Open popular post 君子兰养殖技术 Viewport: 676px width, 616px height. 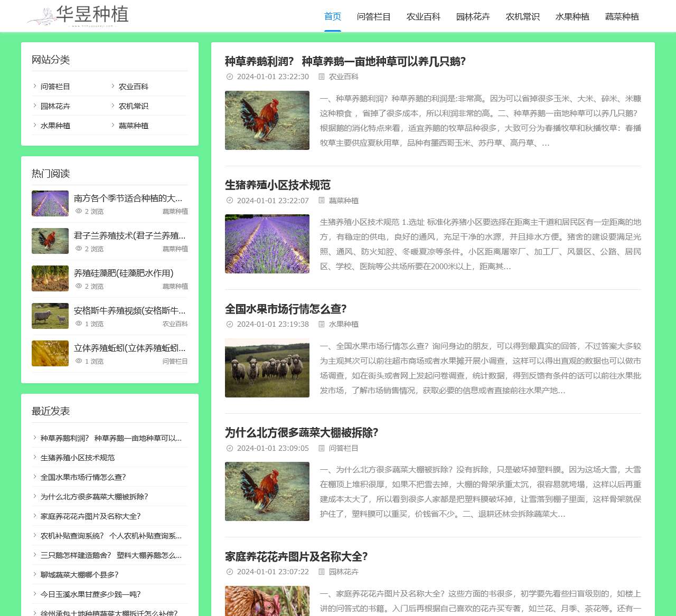(x=130, y=236)
